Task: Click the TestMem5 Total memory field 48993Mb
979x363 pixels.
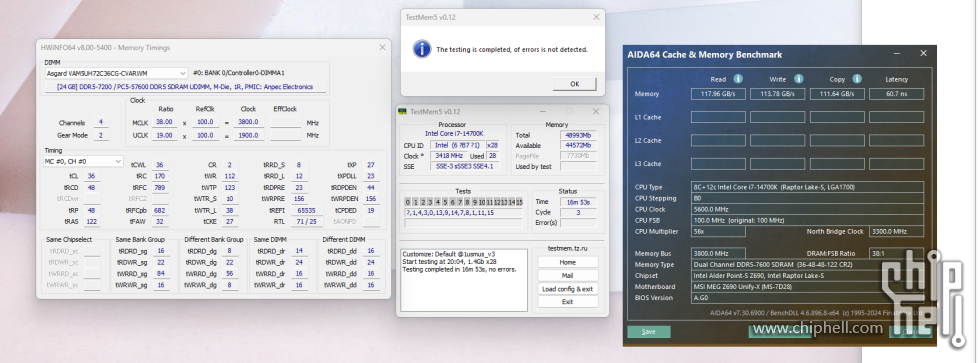Action: [578, 135]
